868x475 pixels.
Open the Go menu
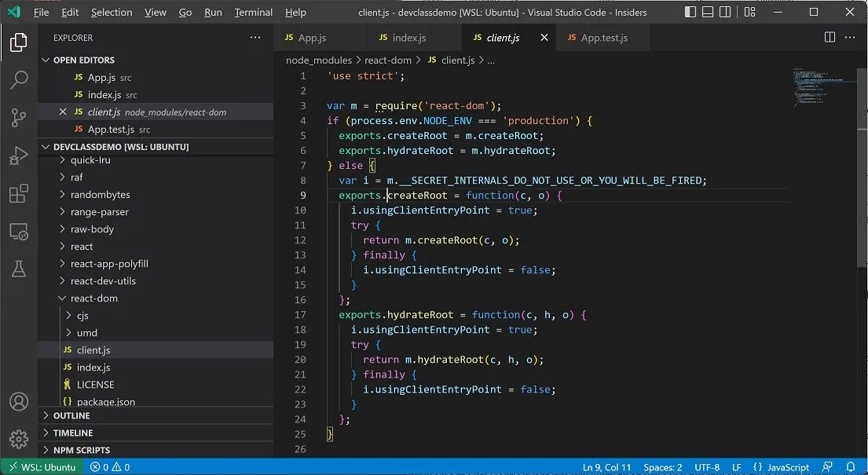point(185,13)
